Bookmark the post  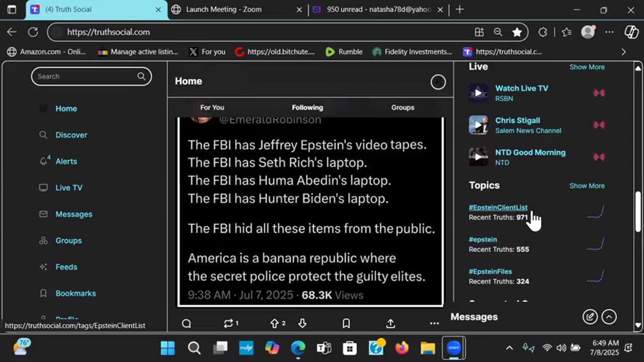[x=346, y=323]
